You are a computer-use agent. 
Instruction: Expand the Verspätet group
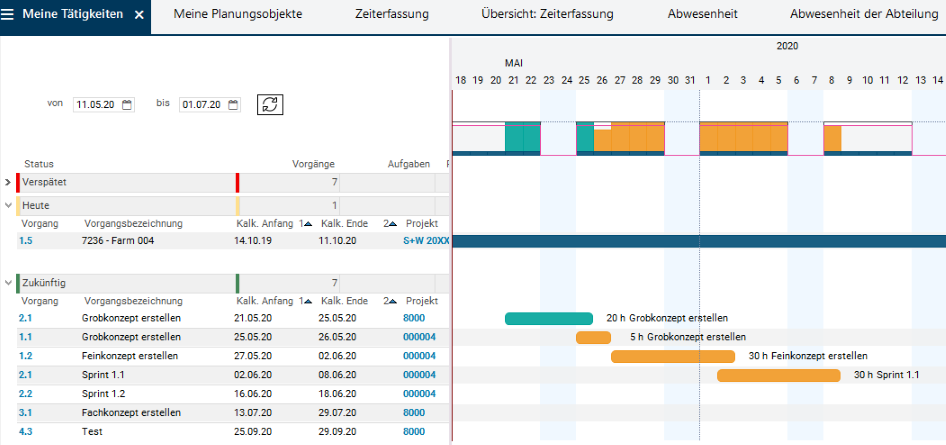pyautogui.click(x=8, y=182)
